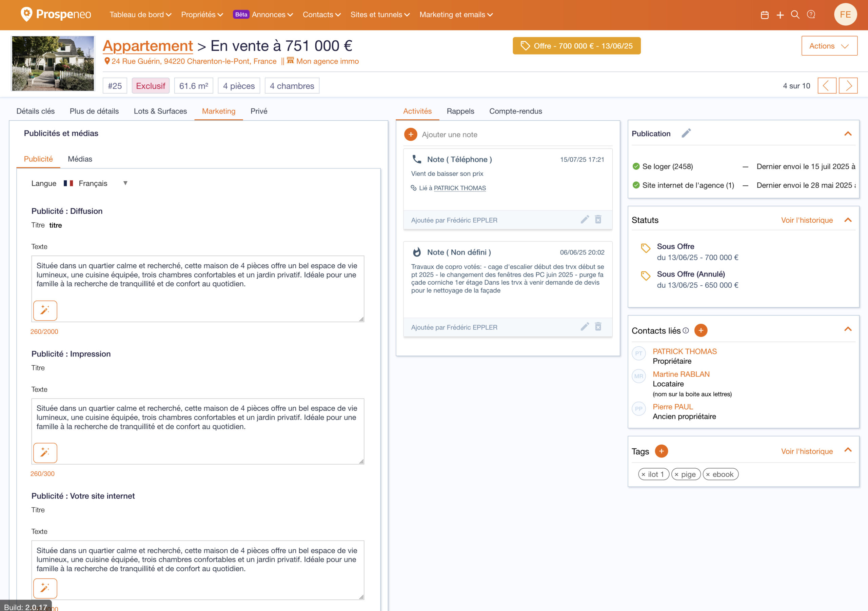Click the Offre 700 000 € button
Screen dimensions: 868x611
[576, 46]
